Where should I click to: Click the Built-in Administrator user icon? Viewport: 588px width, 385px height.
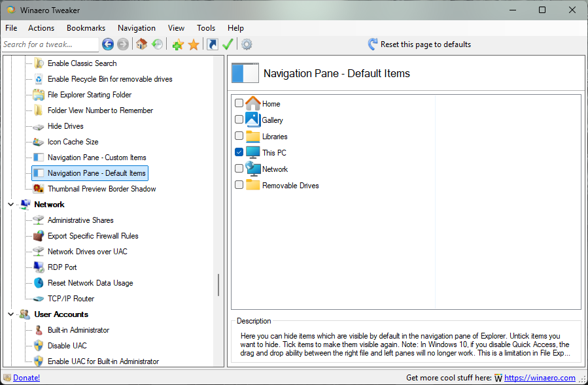39,330
